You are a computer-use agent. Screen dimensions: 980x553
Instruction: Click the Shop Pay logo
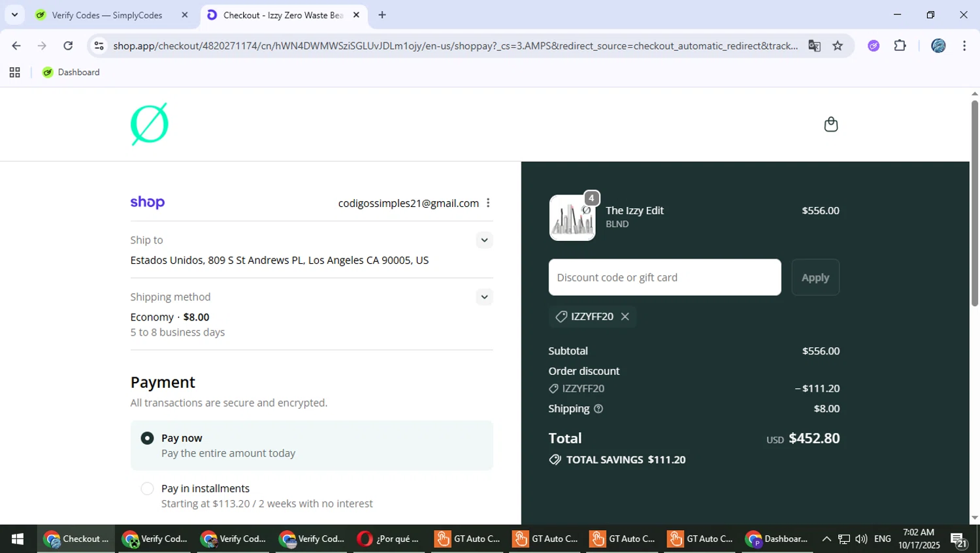point(148,202)
